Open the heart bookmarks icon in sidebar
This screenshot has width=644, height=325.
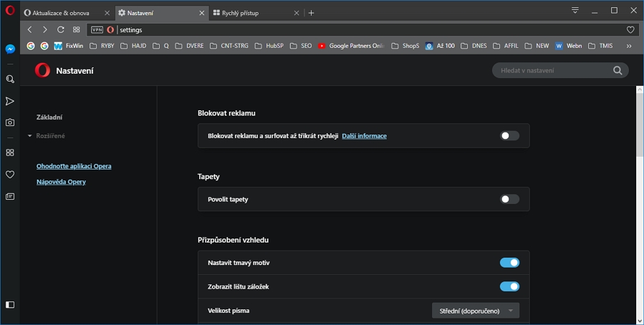(x=10, y=174)
